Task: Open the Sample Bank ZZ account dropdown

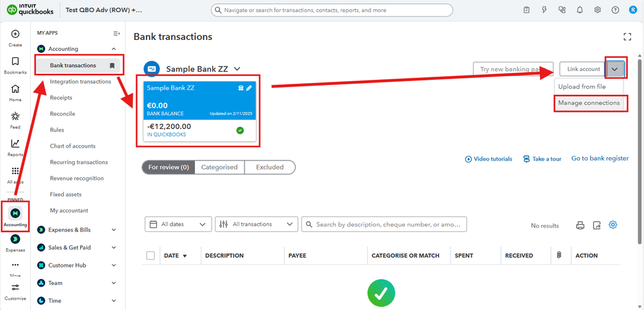Action: click(x=237, y=69)
